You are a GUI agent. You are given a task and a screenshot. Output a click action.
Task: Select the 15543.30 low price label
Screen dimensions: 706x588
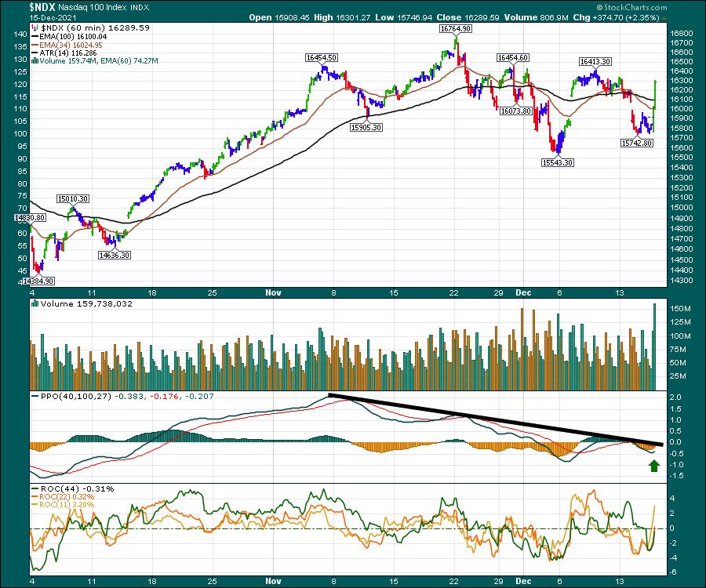click(x=556, y=162)
